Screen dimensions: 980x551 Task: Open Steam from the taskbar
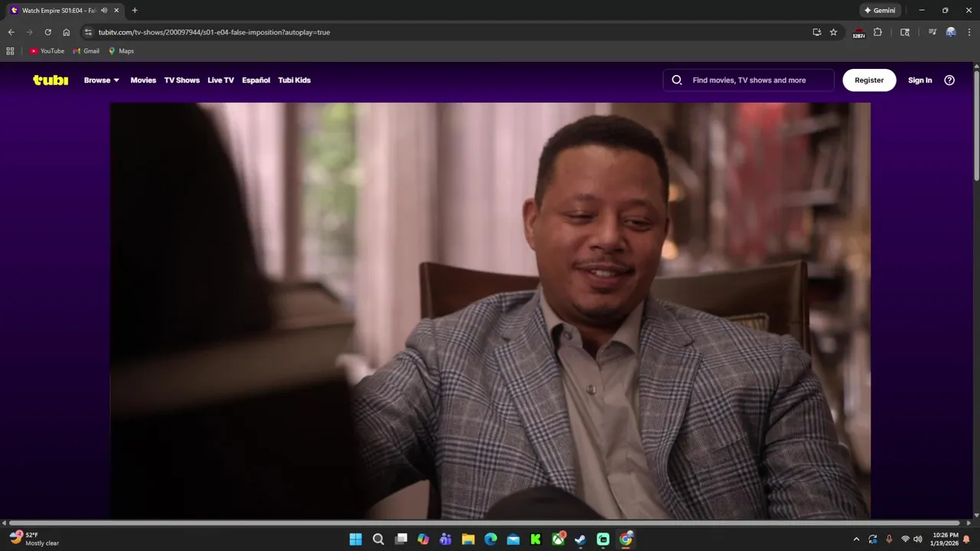(x=580, y=540)
